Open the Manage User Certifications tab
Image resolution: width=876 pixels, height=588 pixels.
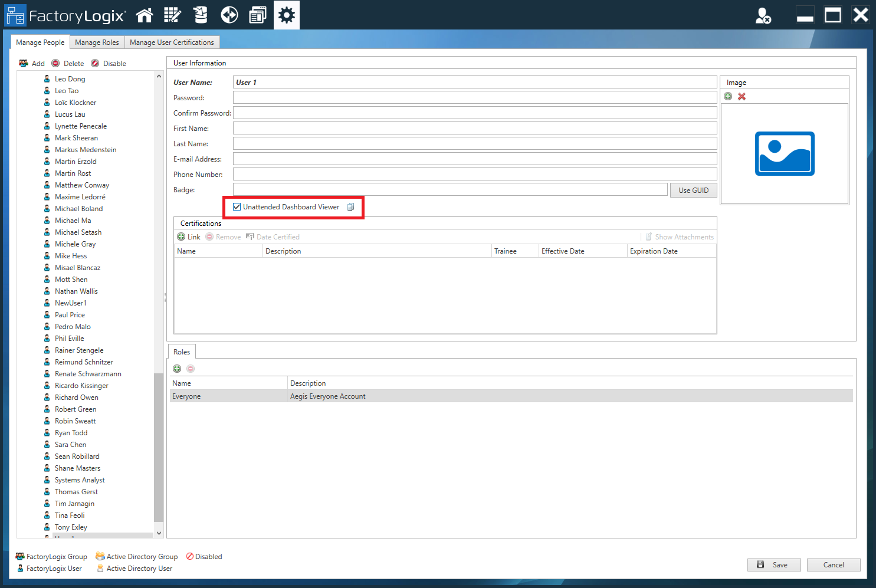pyautogui.click(x=172, y=42)
